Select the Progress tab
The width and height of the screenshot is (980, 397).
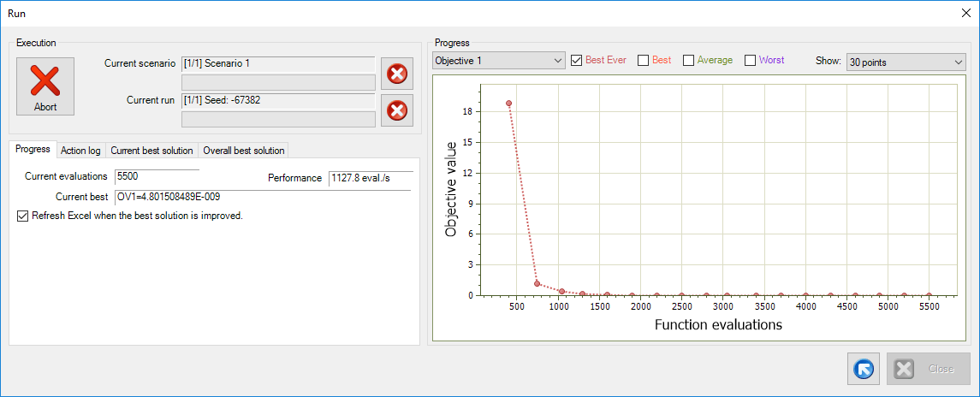[33, 150]
